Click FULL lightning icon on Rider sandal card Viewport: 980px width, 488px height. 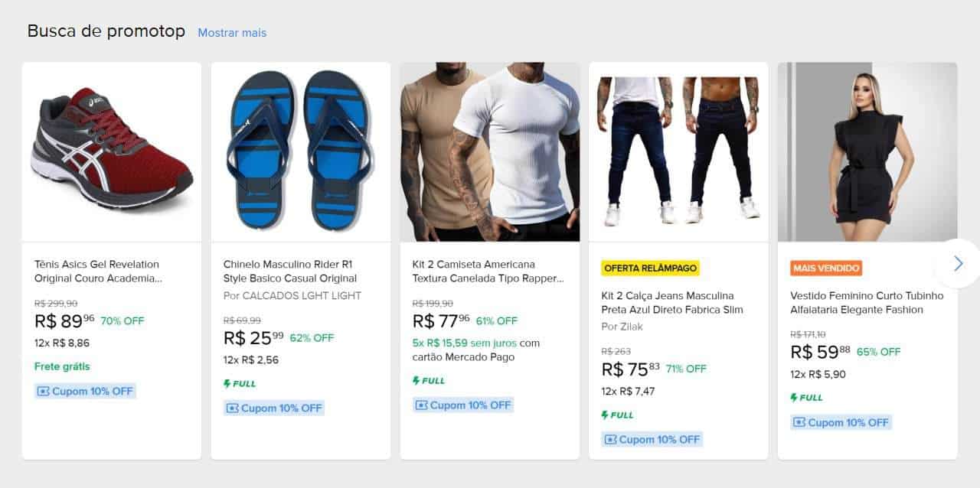tap(227, 384)
